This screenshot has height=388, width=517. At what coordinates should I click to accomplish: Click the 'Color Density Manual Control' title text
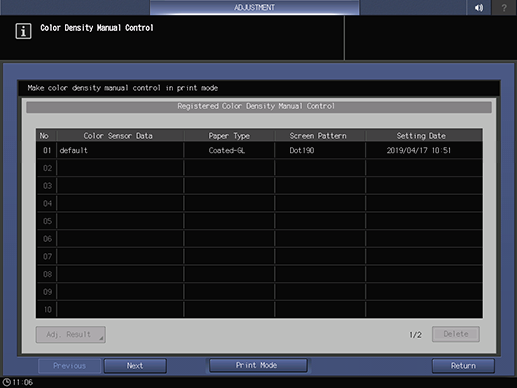click(x=97, y=28)
